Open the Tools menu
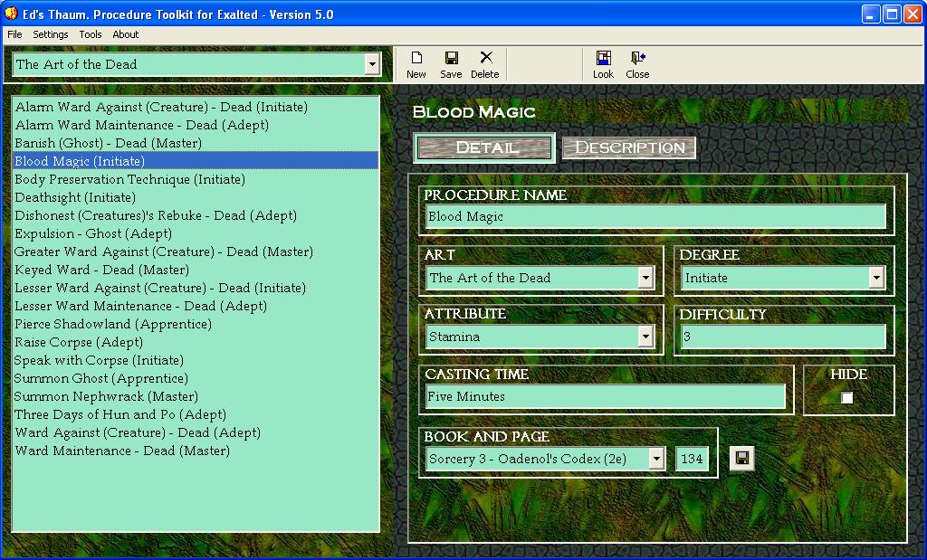 (x=91, y=34)
